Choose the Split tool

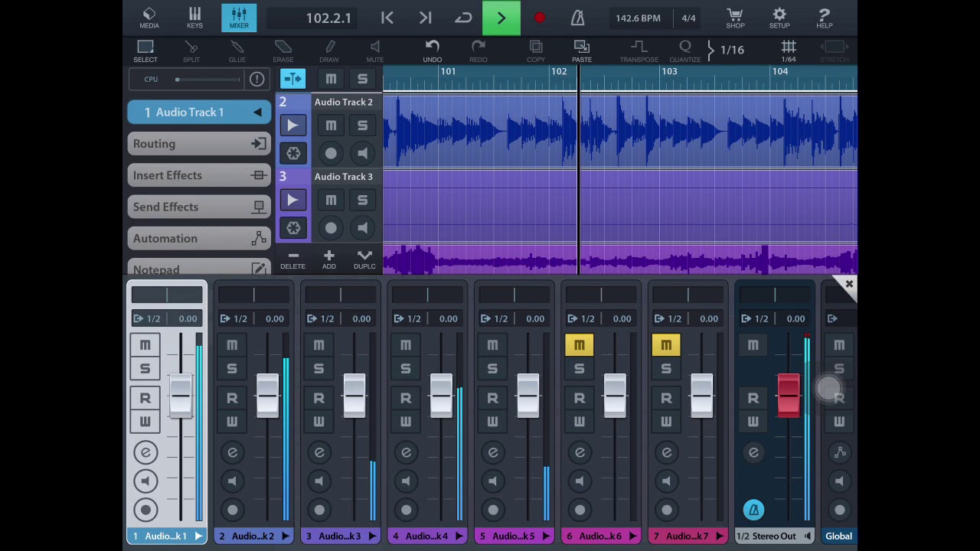tap(191, 51)
